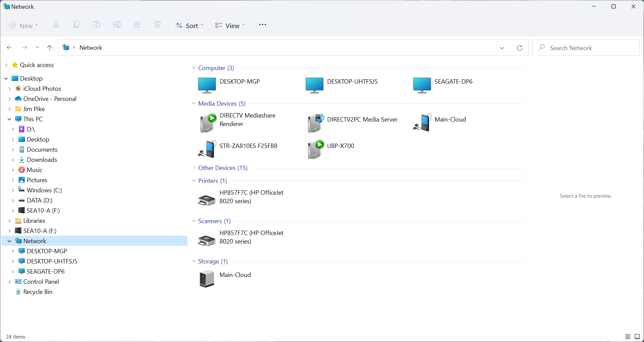Open the Music folder in sidebar

tap(34, 170)
